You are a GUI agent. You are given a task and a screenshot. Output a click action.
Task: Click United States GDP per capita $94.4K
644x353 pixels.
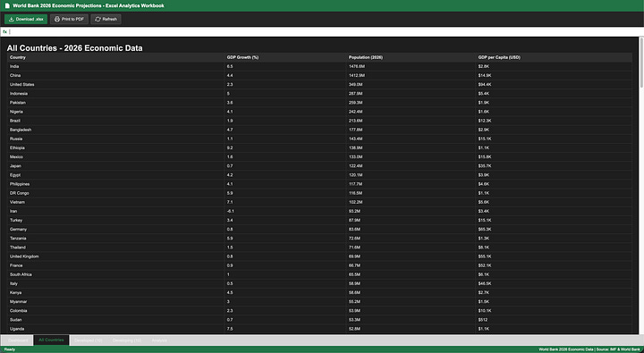[x=485, y=85]
